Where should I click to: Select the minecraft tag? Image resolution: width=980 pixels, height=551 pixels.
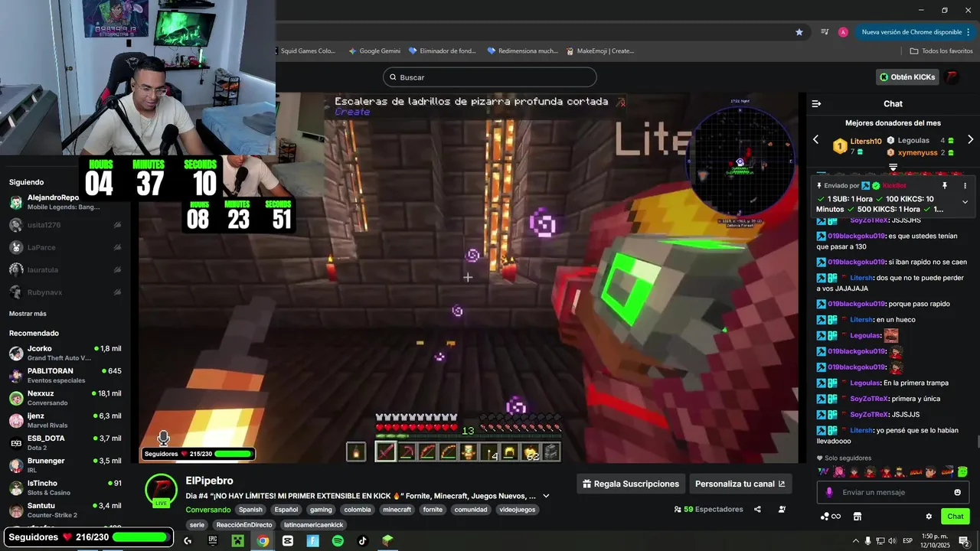click(x=397, y=510)
